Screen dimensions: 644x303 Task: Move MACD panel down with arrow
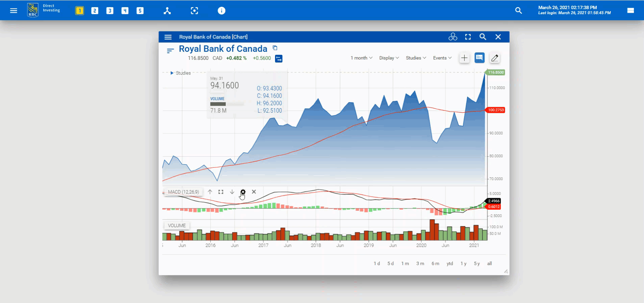[x=232, y=192]
